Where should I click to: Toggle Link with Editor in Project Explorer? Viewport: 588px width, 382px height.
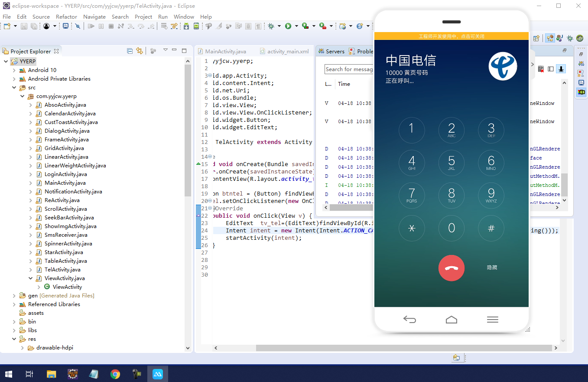tap(140, 51)
